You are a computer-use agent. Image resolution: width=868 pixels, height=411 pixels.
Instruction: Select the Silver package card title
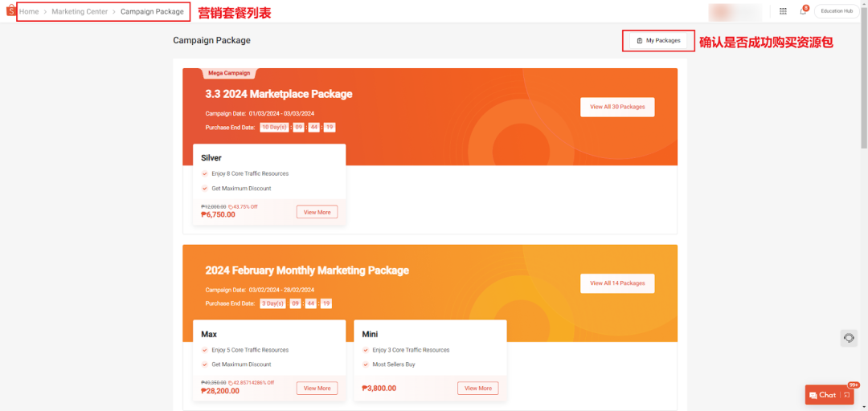pyautogui.click(x=211, y=158)
